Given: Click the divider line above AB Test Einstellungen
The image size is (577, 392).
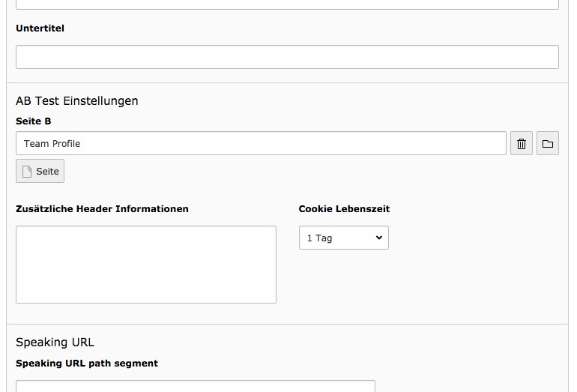Looking at the screenshot, I should click(288, 82).
